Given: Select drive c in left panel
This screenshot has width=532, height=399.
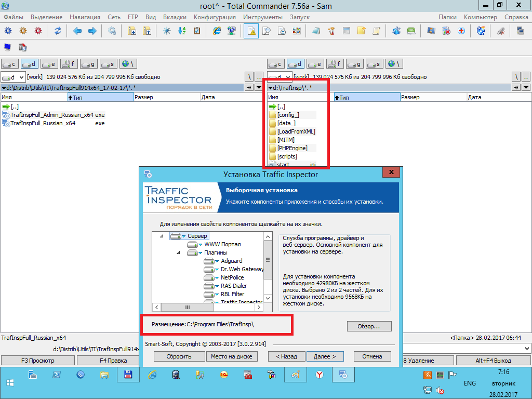Looking at the screenshot, I should 9,64.
